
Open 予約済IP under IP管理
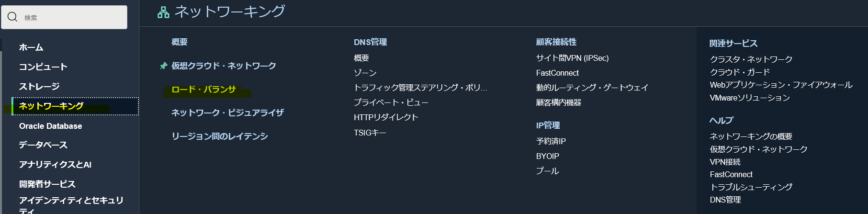click(x=551, y=141)
